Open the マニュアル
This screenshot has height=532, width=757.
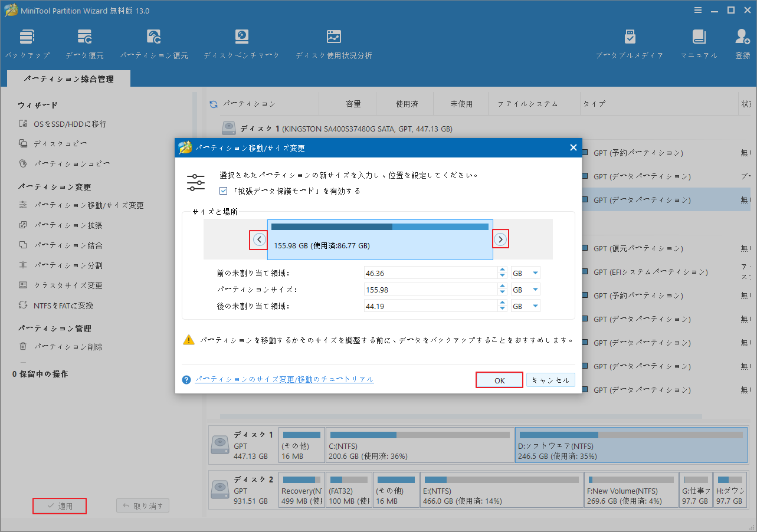pos(699,41)
